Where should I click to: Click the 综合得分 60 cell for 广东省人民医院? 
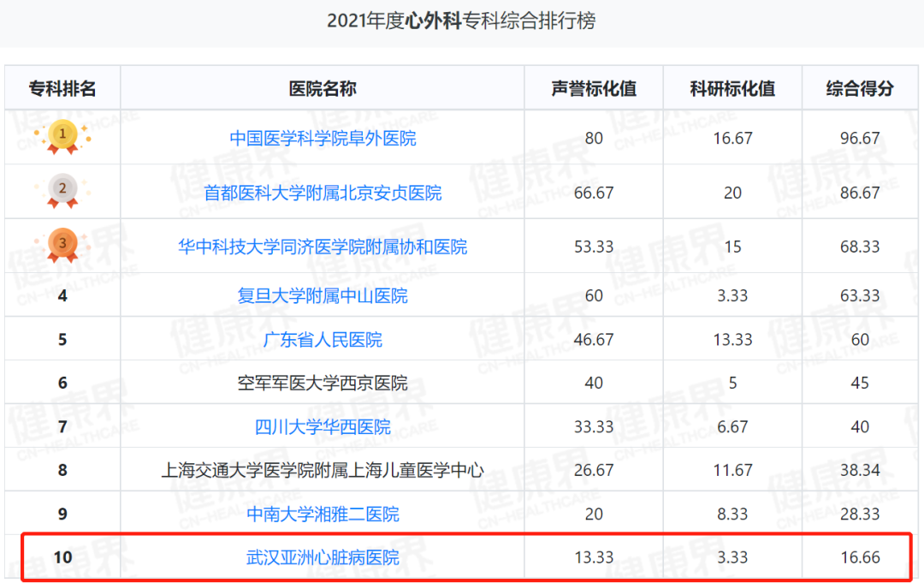(x=860, y=340)
